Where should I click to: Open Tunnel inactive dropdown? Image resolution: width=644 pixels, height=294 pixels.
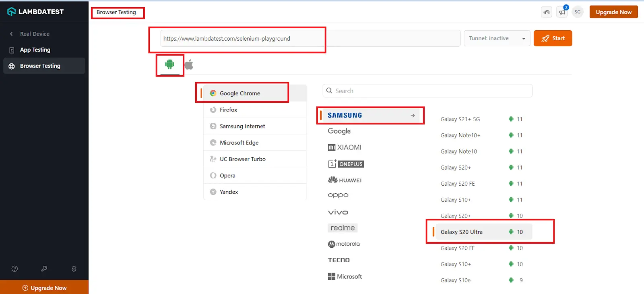click(x=497, y=38)
